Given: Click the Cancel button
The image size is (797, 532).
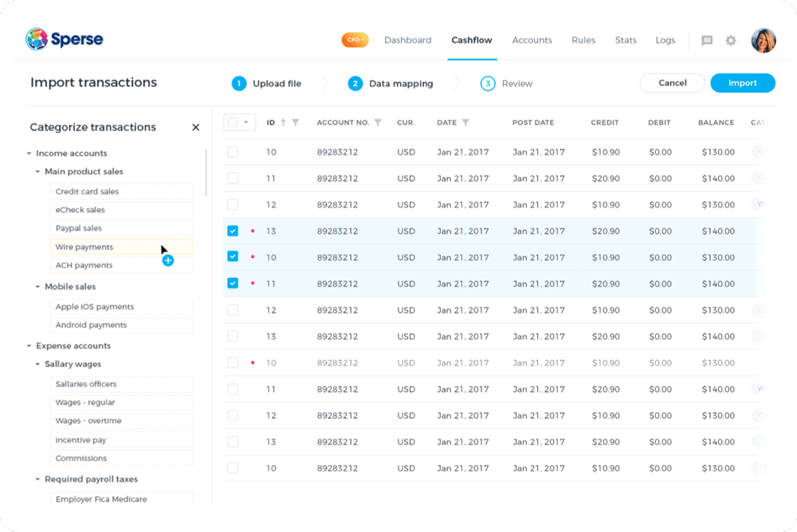Looking at the screenshot, I should pos(672,83).
